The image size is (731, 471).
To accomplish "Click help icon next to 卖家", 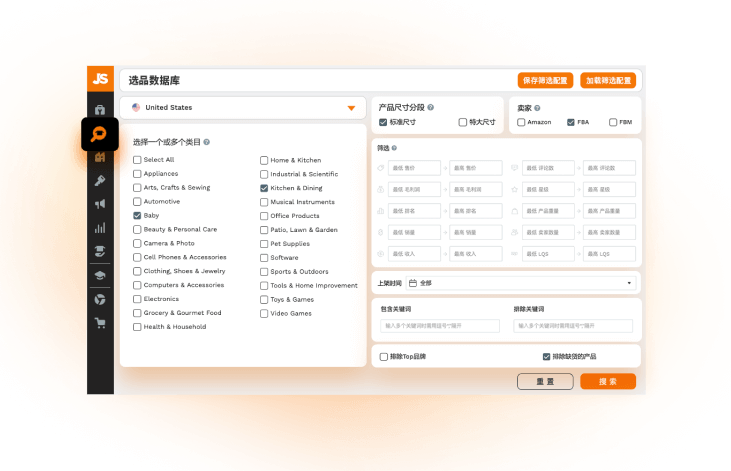I will coord(537,108).
